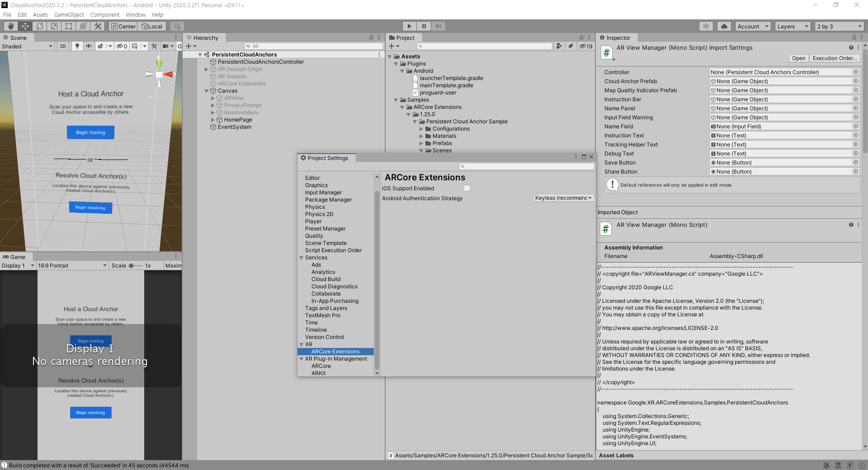The height and width of the screenshot is (470, 868).
Task: Open the Collab services sun icon
Action: 706,26
